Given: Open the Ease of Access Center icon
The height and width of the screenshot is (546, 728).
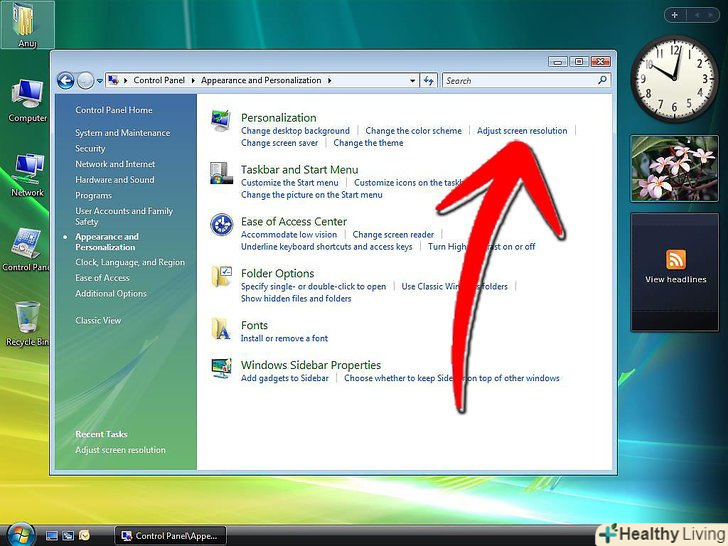Looking at the screenshot, I should coord(221,225).
